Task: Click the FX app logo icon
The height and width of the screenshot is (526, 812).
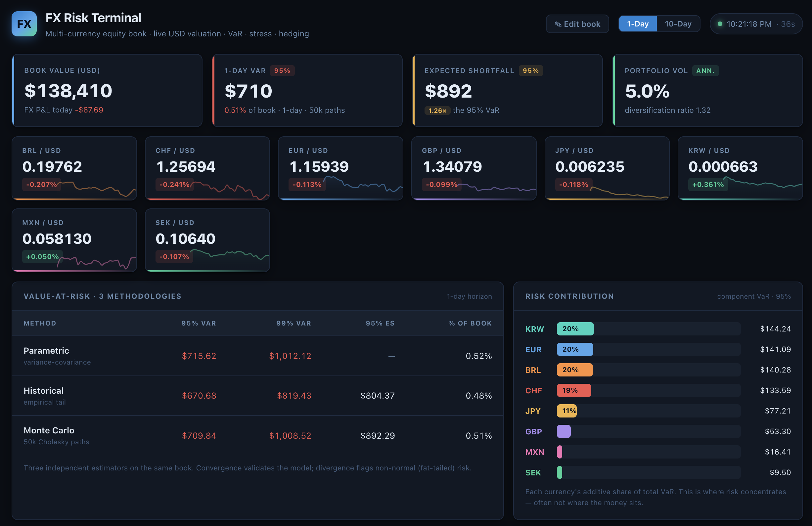Action: point(24,24)
